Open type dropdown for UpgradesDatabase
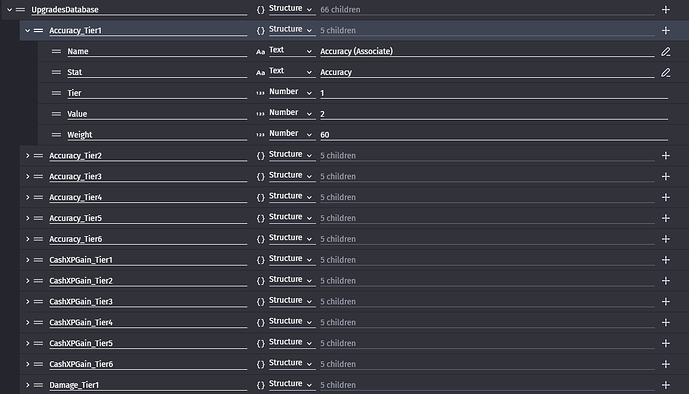 pyautogui.click(x=292, y=9)
